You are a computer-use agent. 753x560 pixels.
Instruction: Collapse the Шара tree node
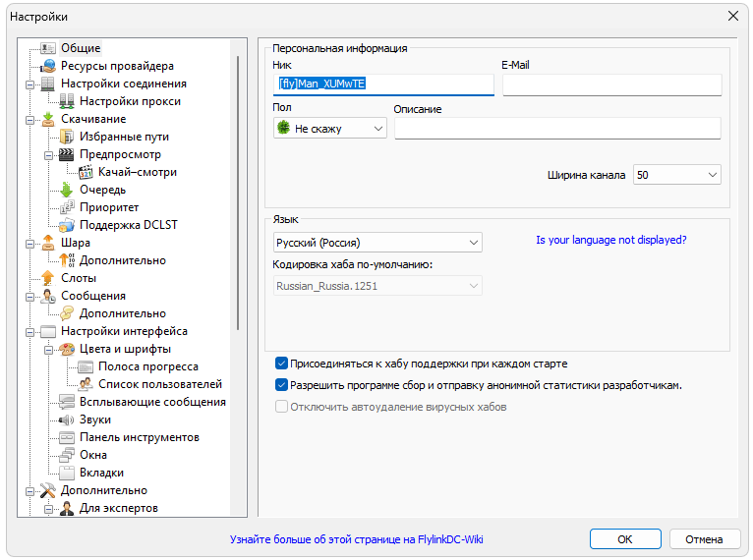pos(29,244)
